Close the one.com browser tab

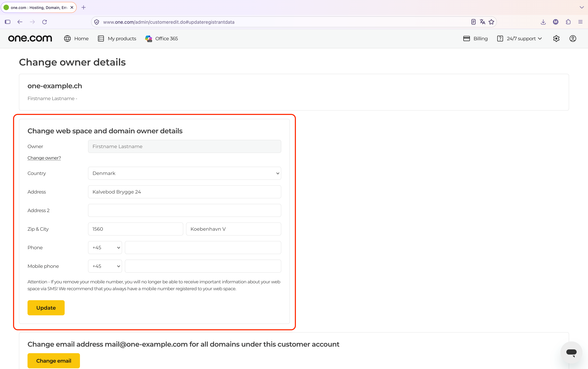pyautogui.click(x=72, y=8)
